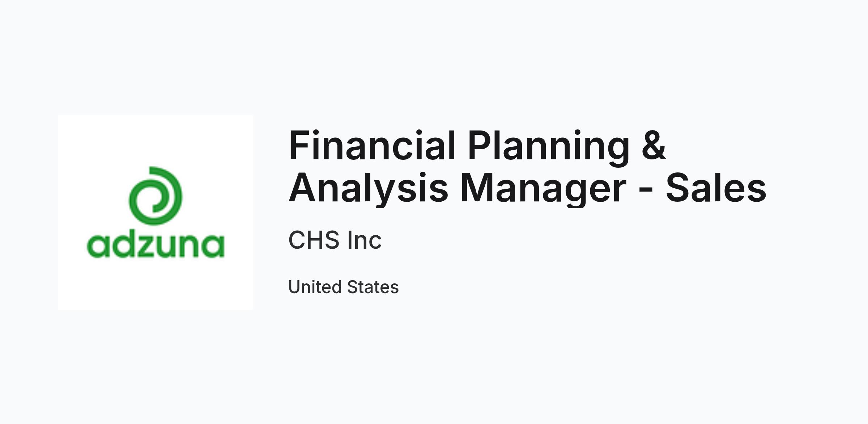
Task: Click the word "States" in location
Action: [x=373, y=287]
